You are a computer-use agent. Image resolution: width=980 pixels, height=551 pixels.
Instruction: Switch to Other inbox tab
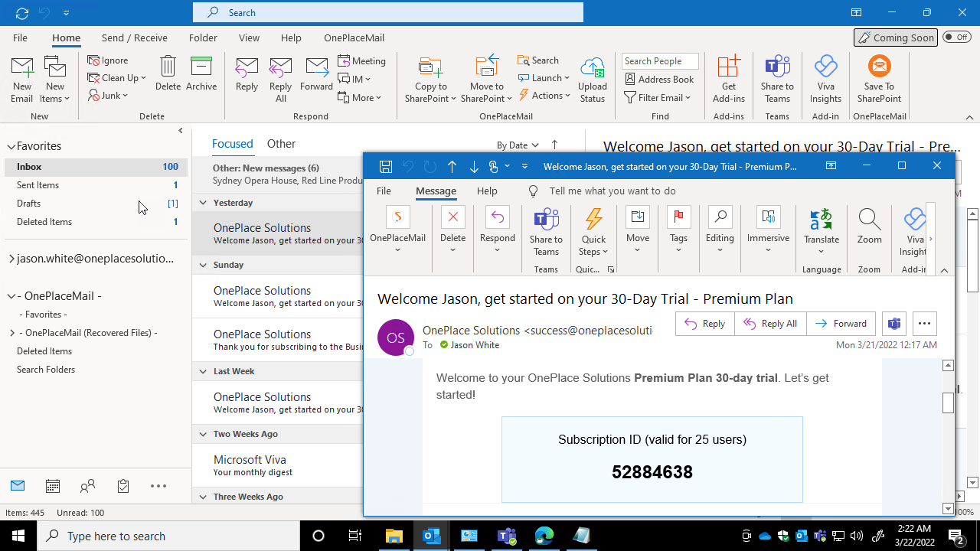coord(281,143)
